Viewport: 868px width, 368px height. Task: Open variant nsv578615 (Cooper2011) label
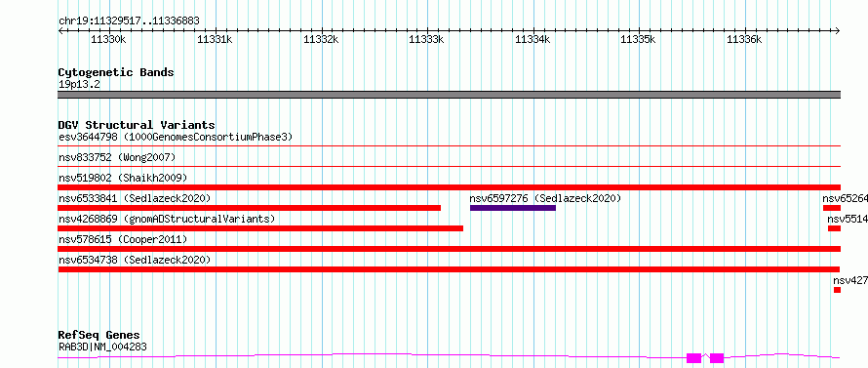coord(123,239)
